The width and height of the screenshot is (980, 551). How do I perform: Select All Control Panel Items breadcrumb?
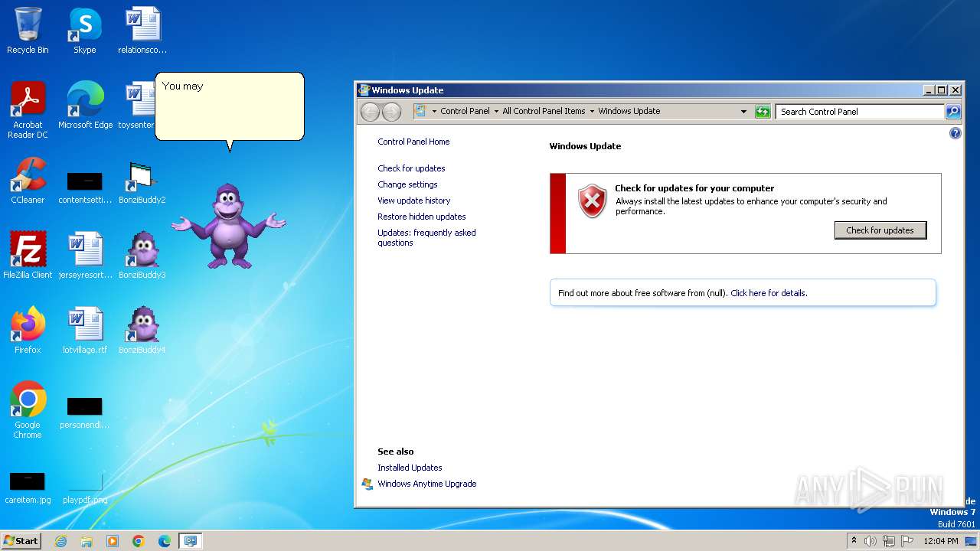pyautogui.click(x=544, y=111)
